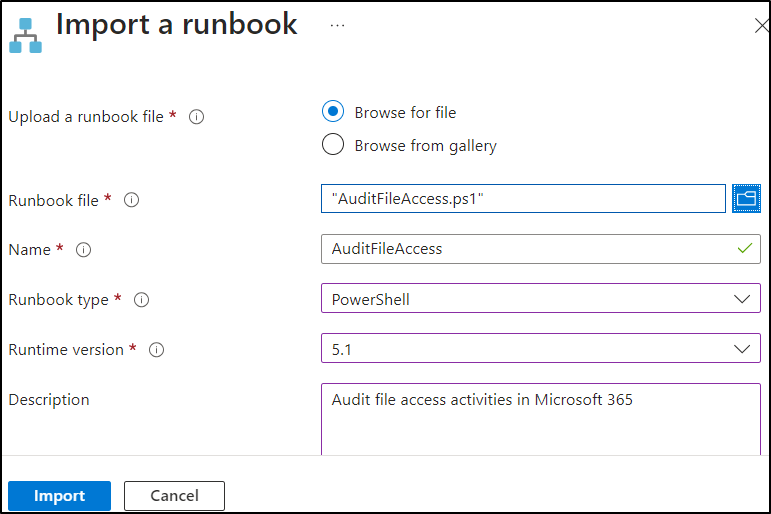Screen dimensions: 771x514
Task: Click the Import button
Action: (59, 496)
